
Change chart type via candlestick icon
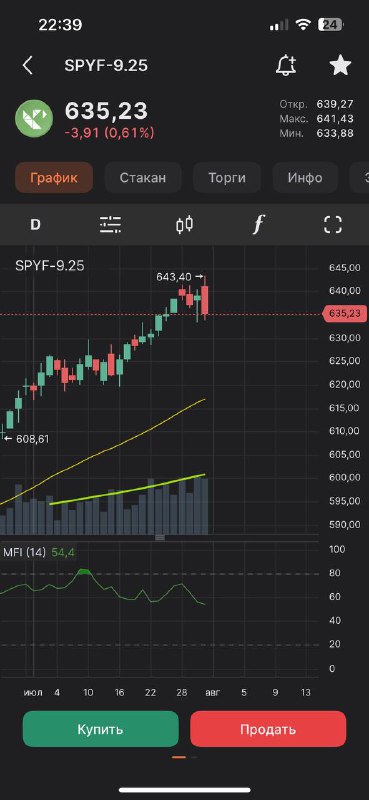pos(185,224)
